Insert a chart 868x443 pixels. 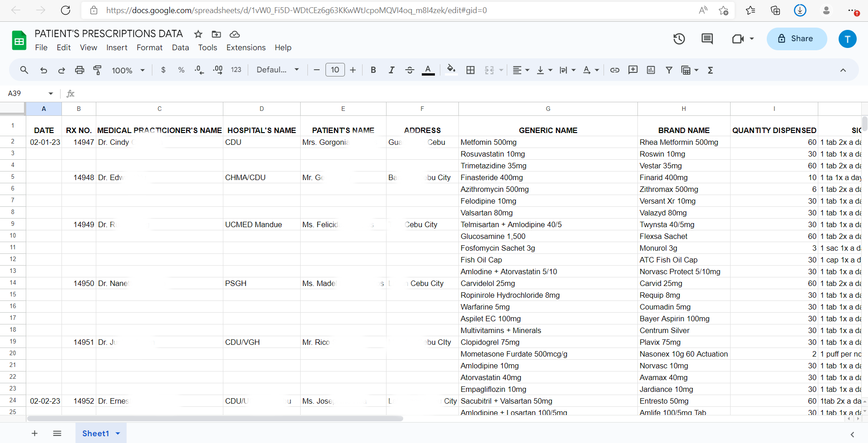651,70
